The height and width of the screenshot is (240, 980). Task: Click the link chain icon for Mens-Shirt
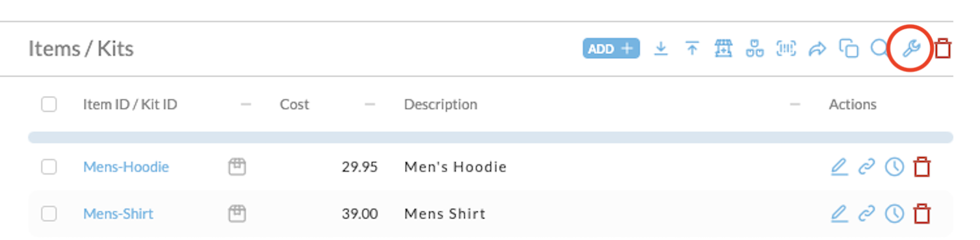pos(867,214)
